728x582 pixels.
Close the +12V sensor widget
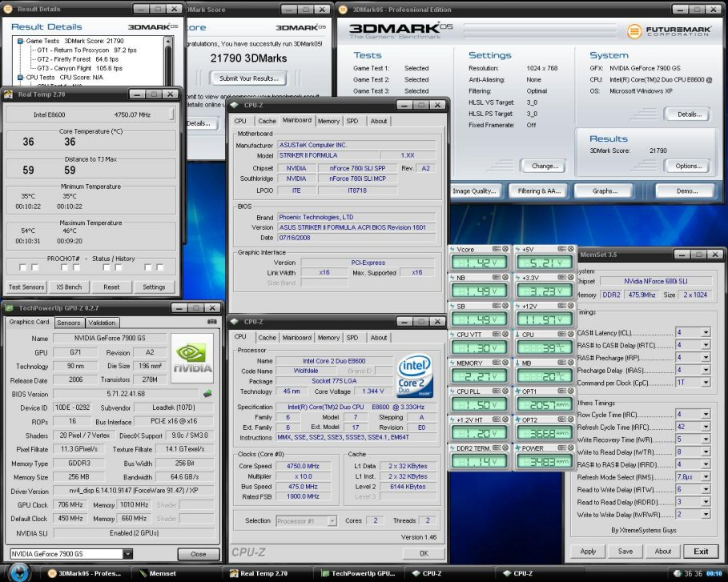570,306
